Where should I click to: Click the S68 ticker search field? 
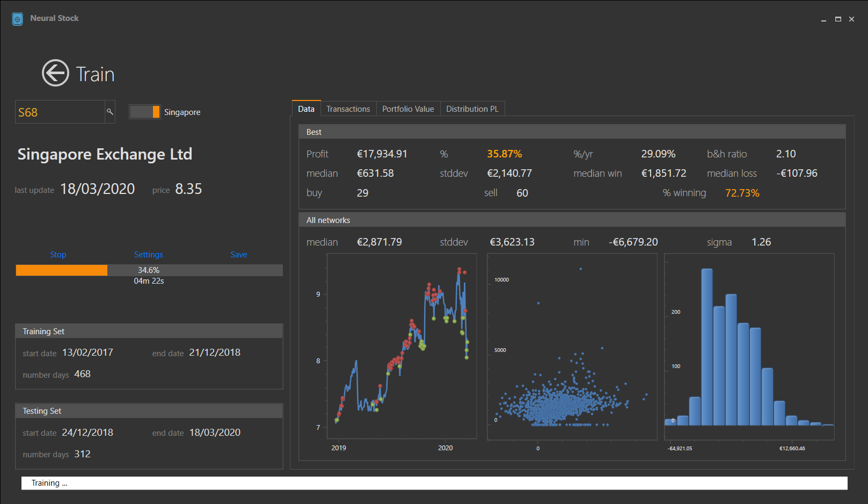pos(60,112)
